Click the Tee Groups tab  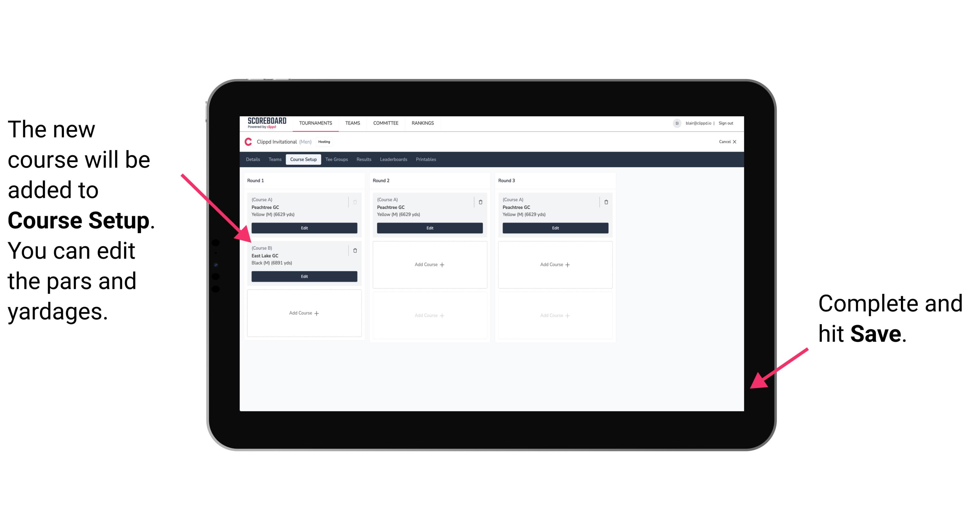click(336, 160)
